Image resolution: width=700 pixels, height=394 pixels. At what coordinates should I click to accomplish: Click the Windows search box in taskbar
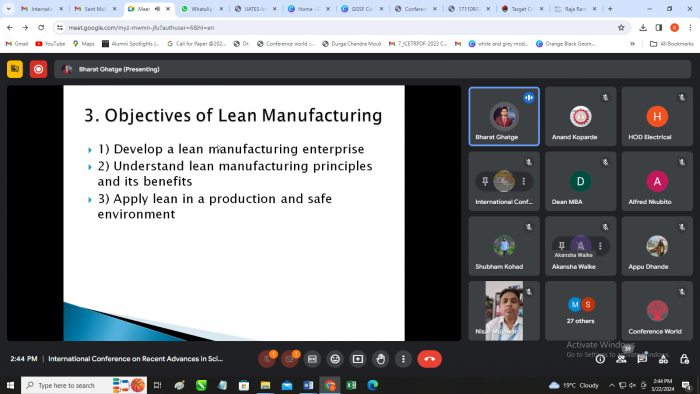click(x=66, y=385)
